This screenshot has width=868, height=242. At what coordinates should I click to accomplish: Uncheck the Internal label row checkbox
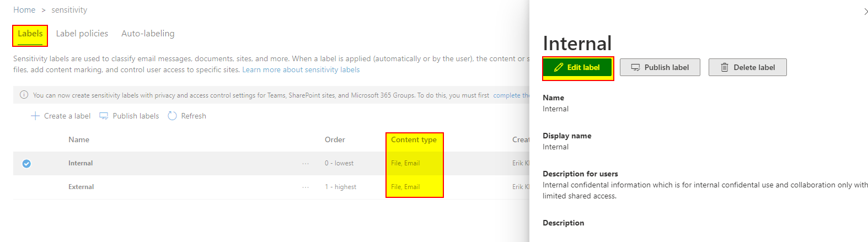[x=26, y=163]
